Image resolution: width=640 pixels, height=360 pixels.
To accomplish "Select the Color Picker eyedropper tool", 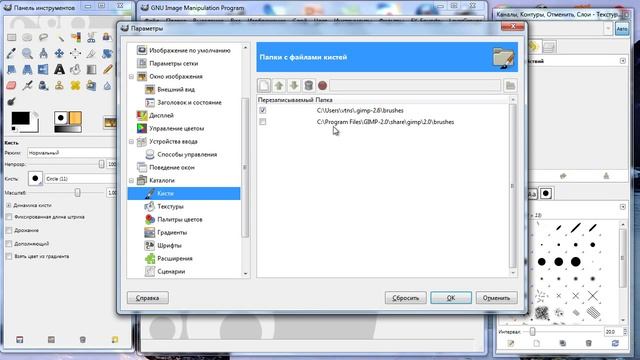I will pos(11,53).
